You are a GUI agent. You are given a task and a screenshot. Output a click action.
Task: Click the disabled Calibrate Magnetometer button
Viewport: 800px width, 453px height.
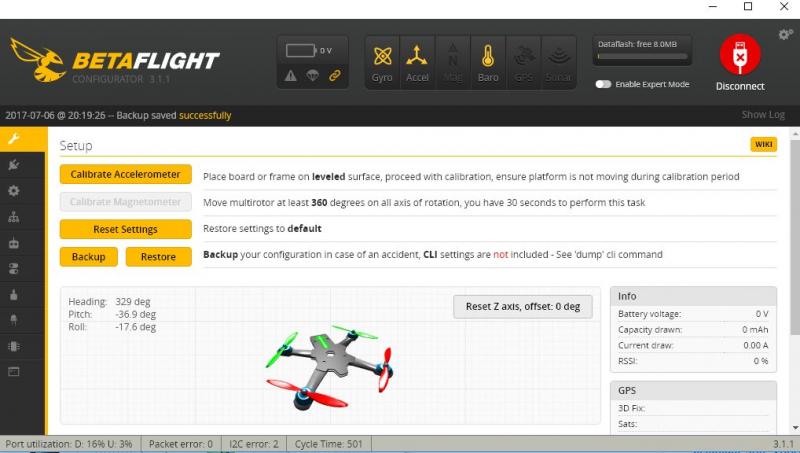click(x=126, y=202)
